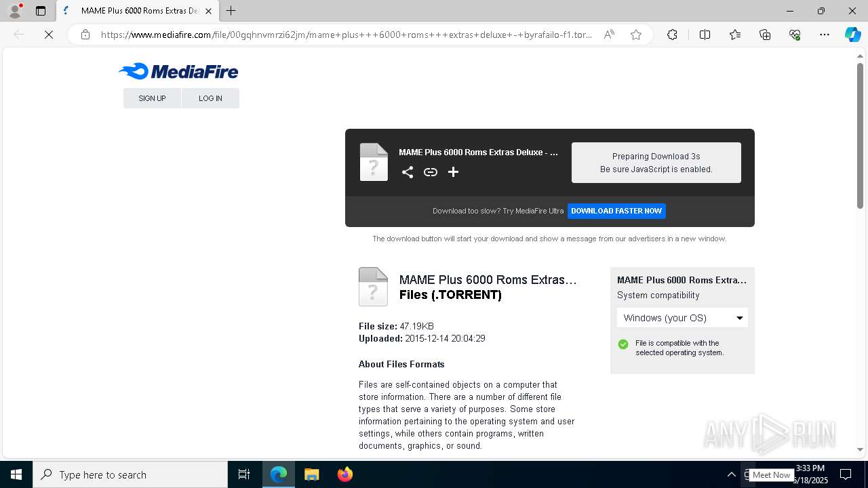Click the share icon under file title
This screenshot has width=868, height=488.
(x=408, y=172)
